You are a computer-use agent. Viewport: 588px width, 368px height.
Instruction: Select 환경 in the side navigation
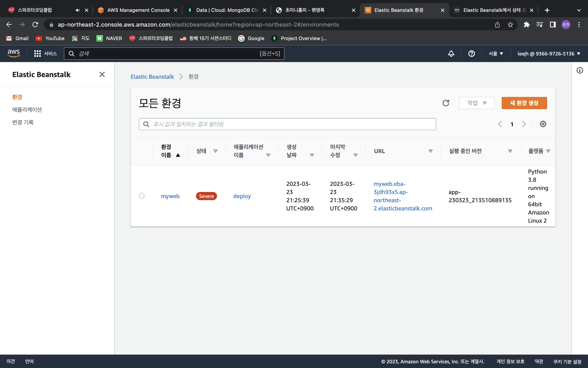coord(17,97)
